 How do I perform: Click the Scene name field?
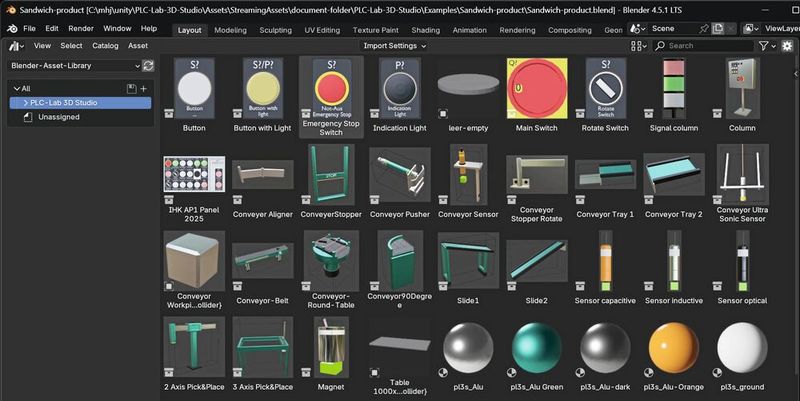point(672,29)
